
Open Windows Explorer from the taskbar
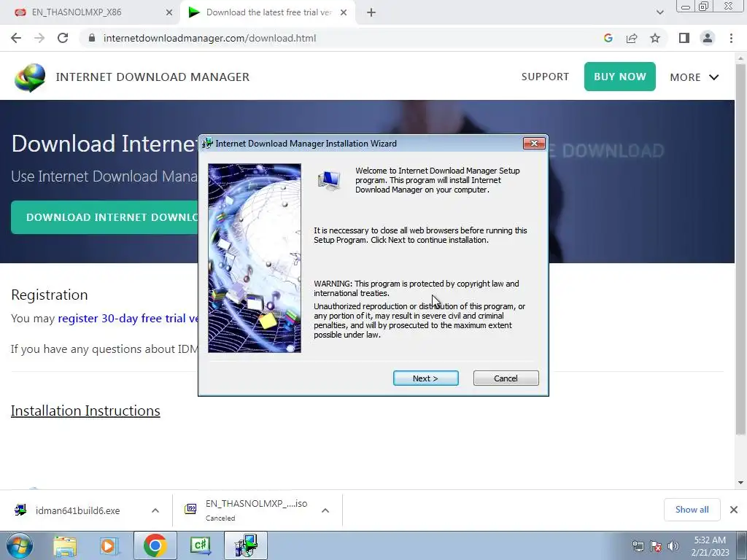coord(65,545)
